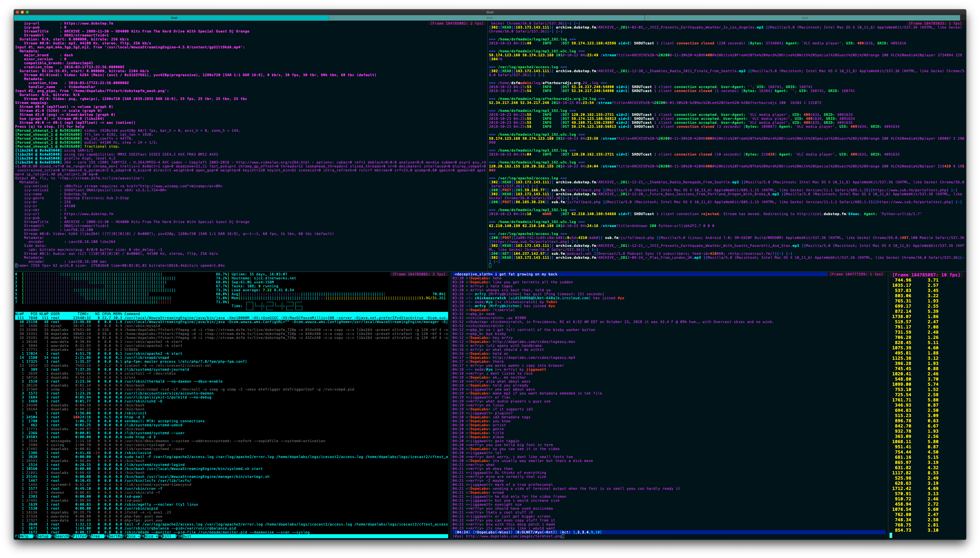This screenshot has width=980, height=558.
Task: Sort htop by TIME+ column header
Action: [83, 314]
